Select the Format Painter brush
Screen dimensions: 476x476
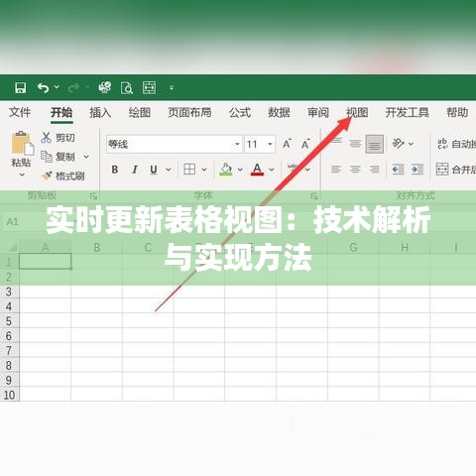point(47,176)
